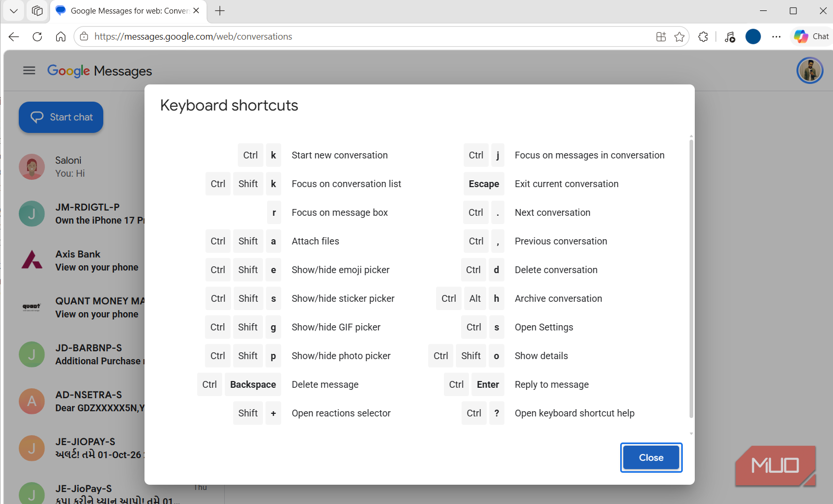Viewport: 833px width, 504px height.
Task: Click 'Show/hide emoji picker' text
Action: click(x=341, y=270)
